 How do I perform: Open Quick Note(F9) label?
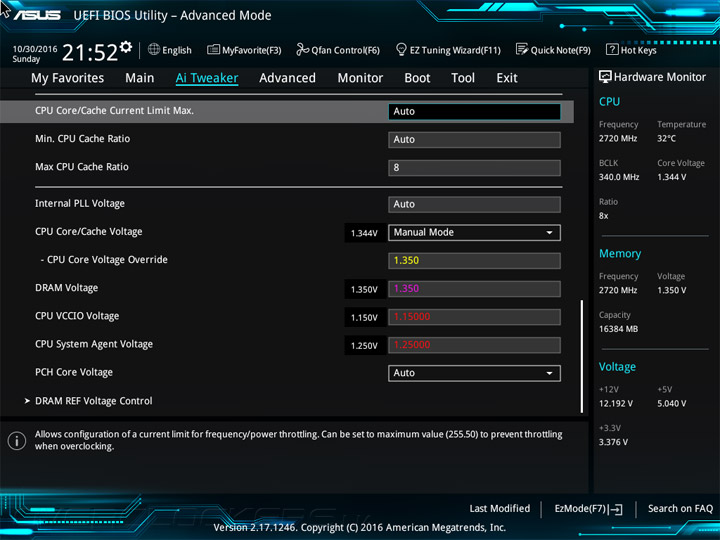pos(561,50)
